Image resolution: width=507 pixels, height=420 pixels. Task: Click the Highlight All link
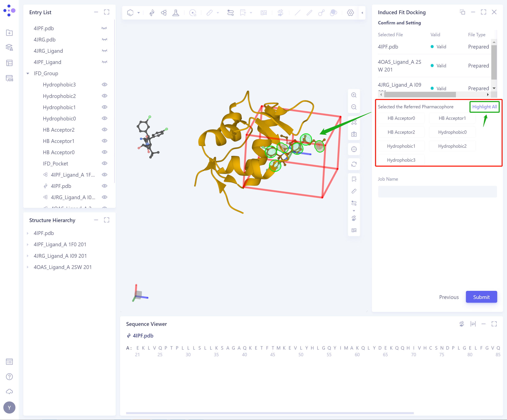tap(484, 107)
